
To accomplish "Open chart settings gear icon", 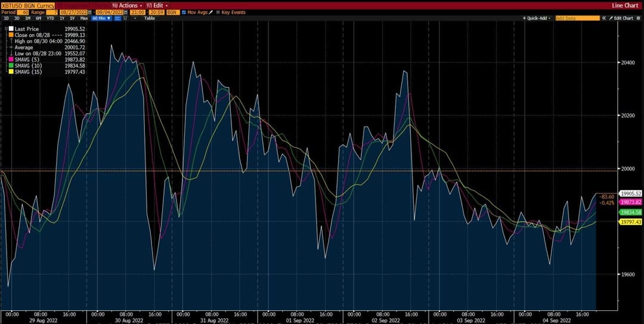I will [638, 18].
